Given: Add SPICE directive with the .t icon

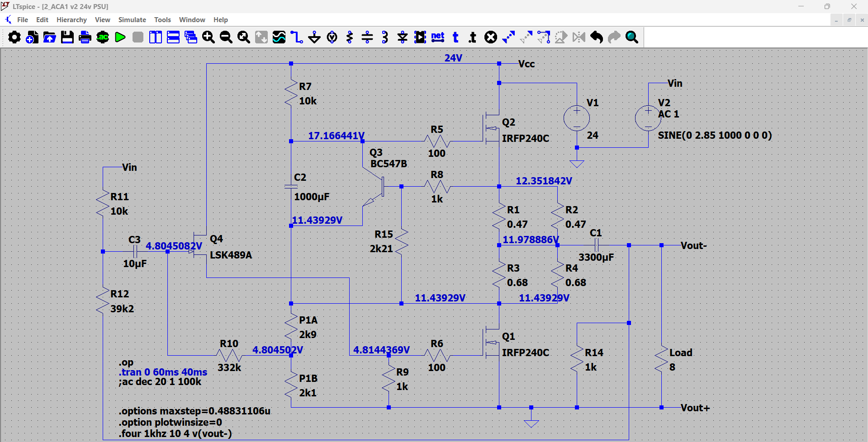Looking at the screenshot, I should pos(473,37).
